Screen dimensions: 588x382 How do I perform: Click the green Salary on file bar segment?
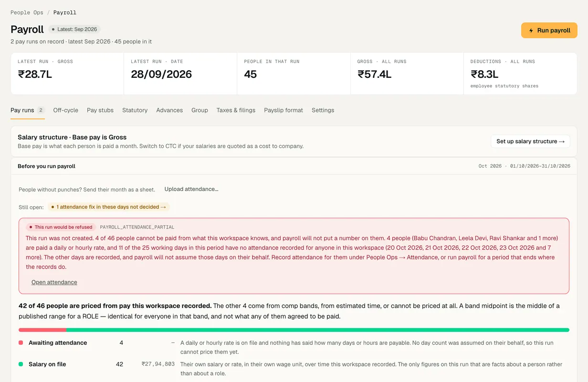pos(318,330)
